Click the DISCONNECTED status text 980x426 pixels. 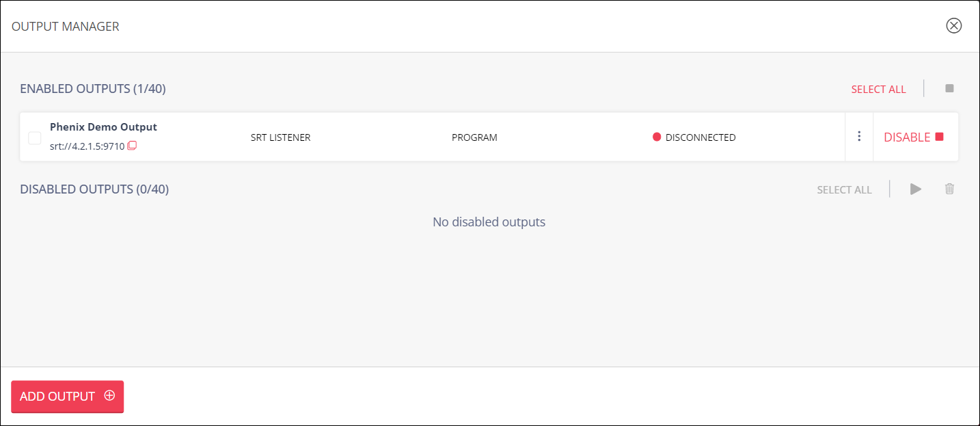700,137
